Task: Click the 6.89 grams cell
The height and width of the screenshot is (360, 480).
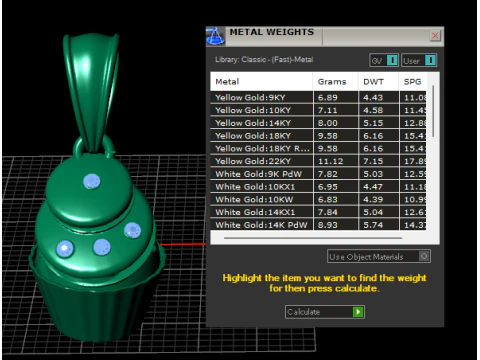Action: tap(336, 98)
